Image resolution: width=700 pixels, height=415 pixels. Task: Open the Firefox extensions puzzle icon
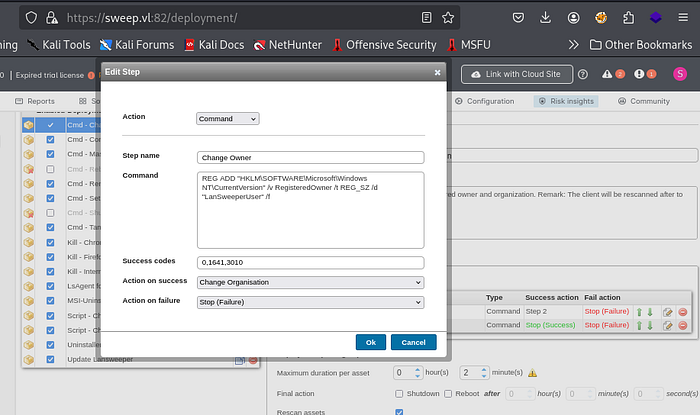click(628, 18)
